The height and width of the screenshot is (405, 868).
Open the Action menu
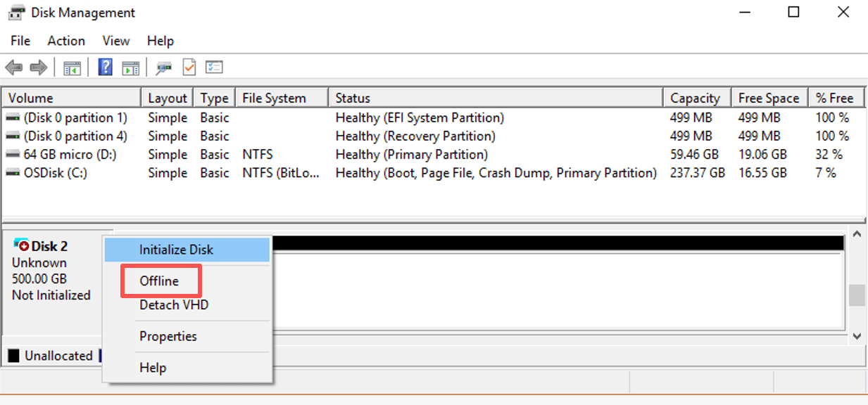click(66, 41)
